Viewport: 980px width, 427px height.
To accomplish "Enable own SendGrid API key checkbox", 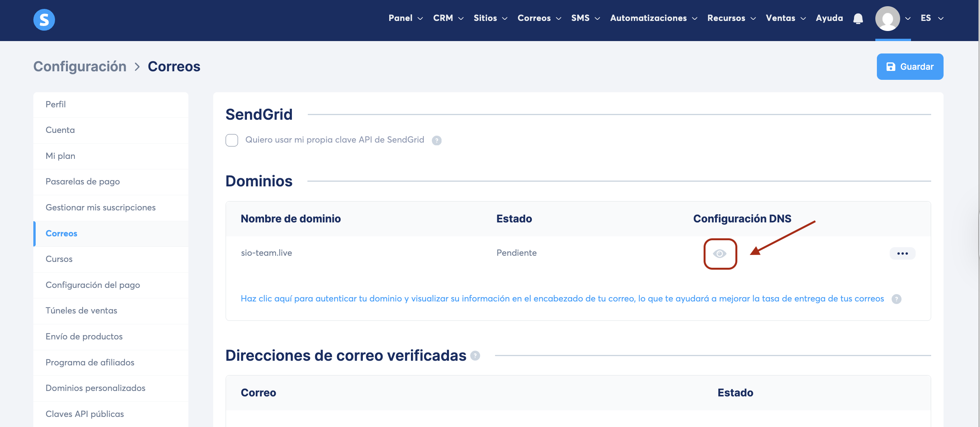I will (232, 140).
